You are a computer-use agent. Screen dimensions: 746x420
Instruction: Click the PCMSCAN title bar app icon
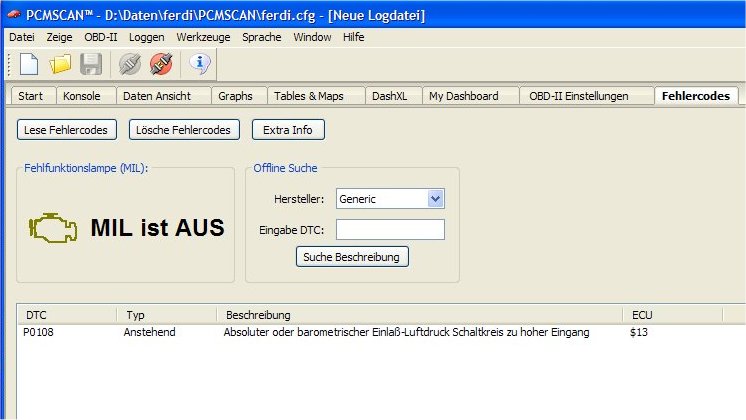pyautogui.click(x=12, y=15)
